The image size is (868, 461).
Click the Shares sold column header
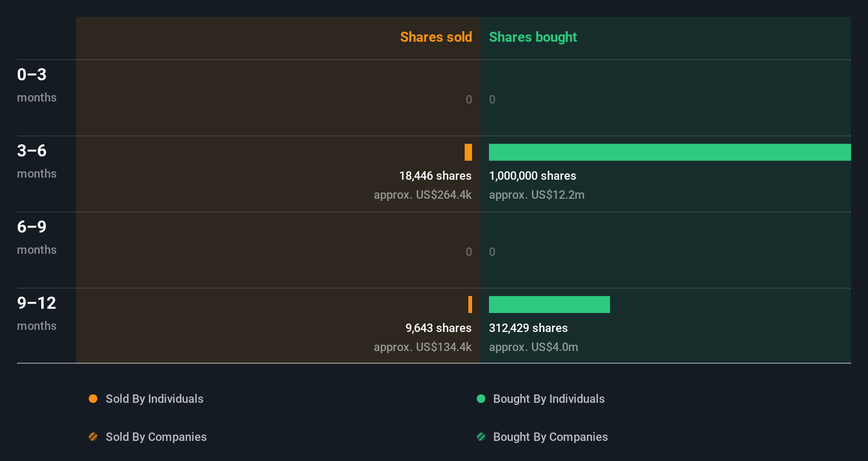pos(436,37)
